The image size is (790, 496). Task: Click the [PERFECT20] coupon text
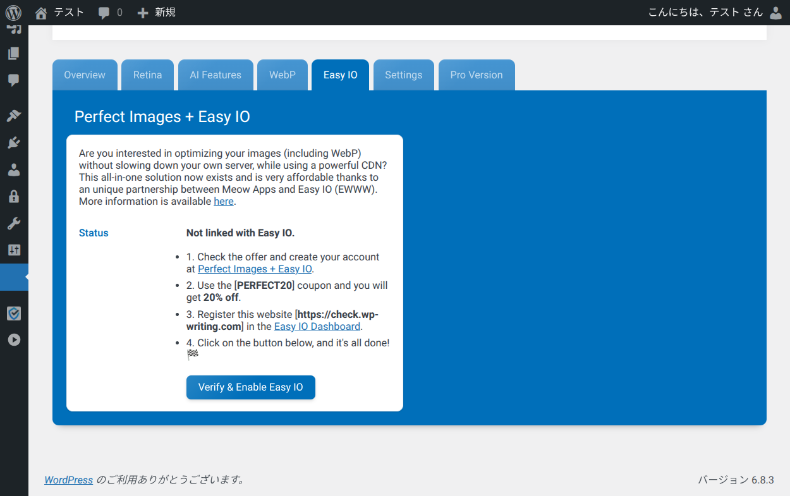(x=264, y=285)
